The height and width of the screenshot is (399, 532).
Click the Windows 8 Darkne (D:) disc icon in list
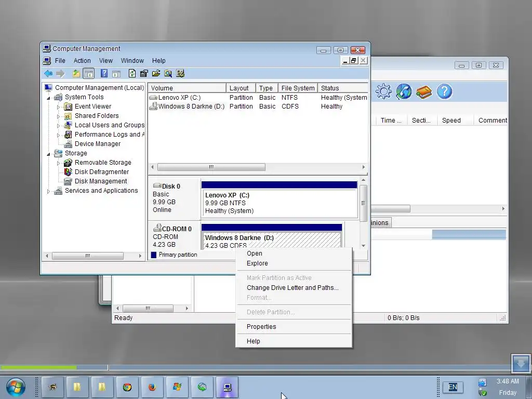point(153,106)
